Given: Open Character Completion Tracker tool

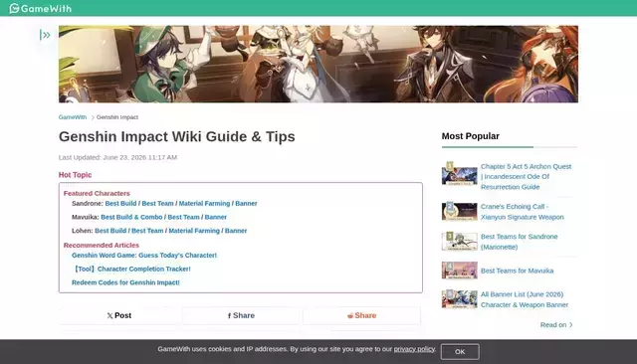Looking at the screenshot, I should [x=131, y=270].
